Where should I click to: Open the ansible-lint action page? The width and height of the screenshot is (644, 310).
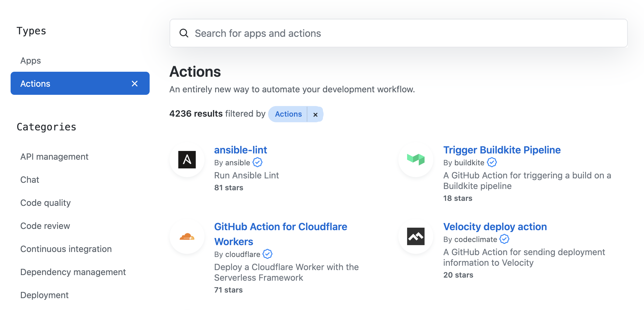point(240,150)
